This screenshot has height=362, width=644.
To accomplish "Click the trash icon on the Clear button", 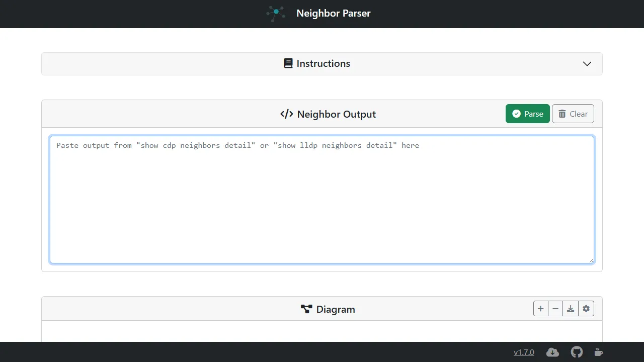I will [x=561, y=114].
